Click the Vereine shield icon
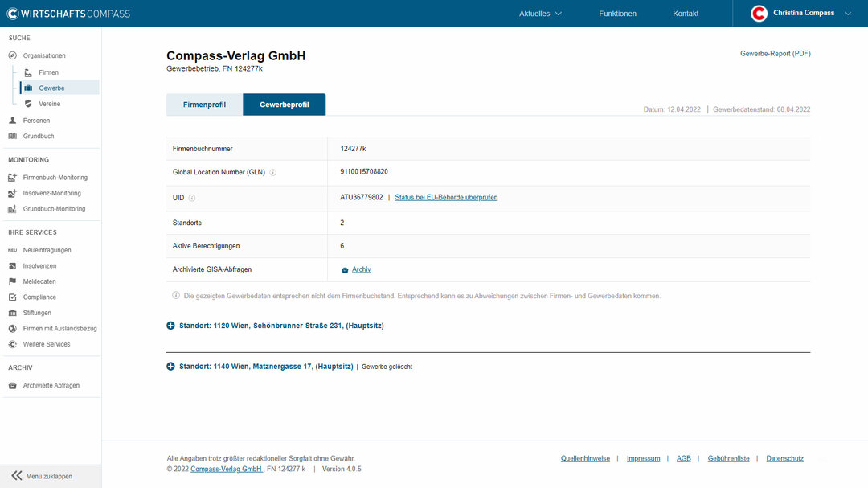This screenshot has height=488, width=868. tap(28, 104)
